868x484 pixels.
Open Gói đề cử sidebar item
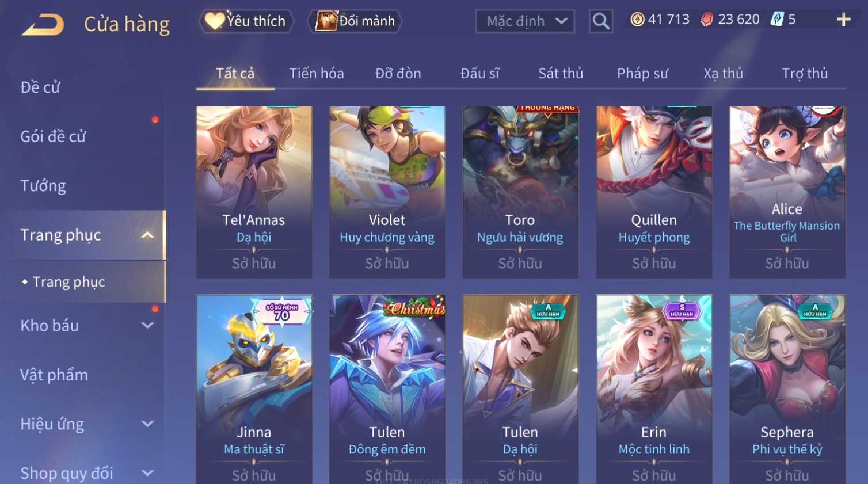point(53,136)
